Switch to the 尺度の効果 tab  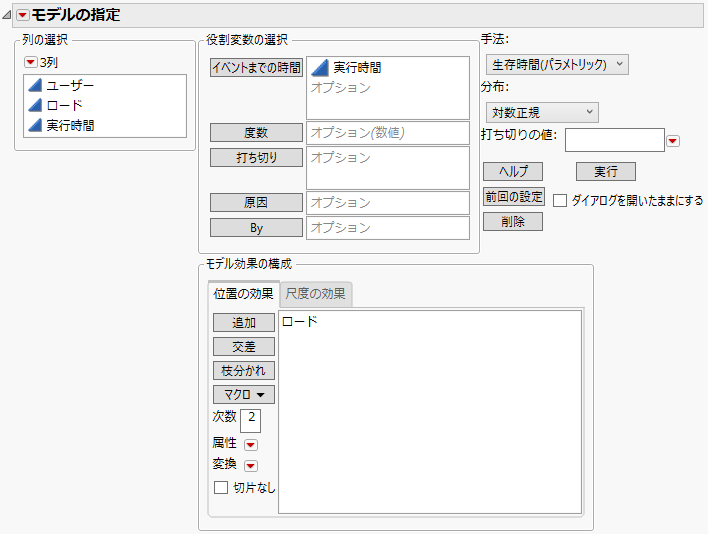coord(315,294)
